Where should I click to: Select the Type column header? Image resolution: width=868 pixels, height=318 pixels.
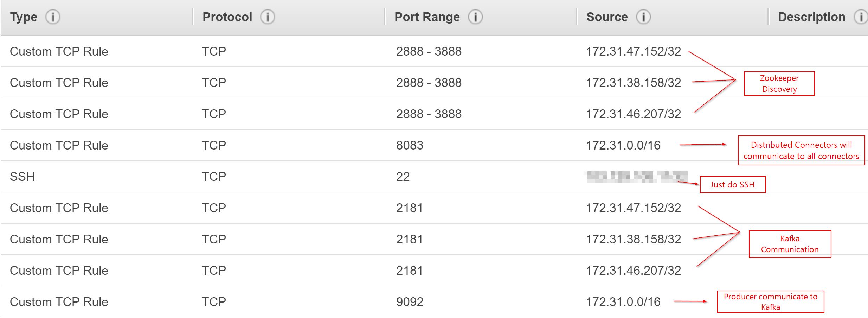24,17
